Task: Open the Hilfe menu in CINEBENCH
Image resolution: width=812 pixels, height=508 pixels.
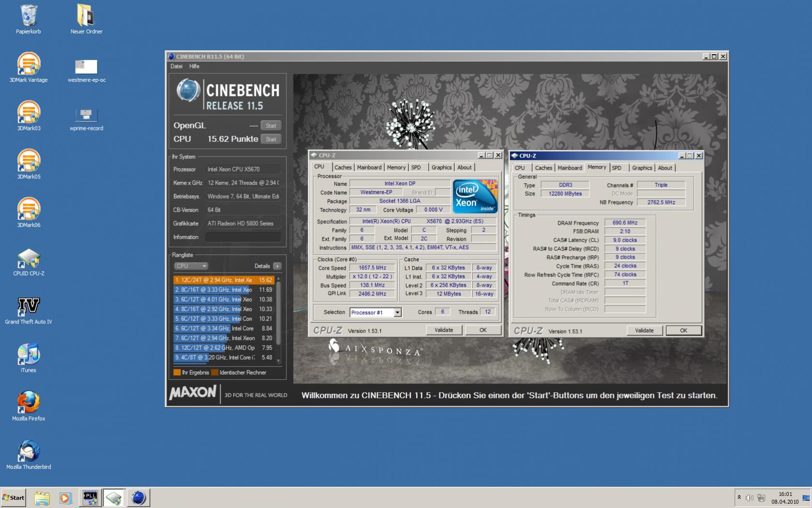Action: point(194,66)
